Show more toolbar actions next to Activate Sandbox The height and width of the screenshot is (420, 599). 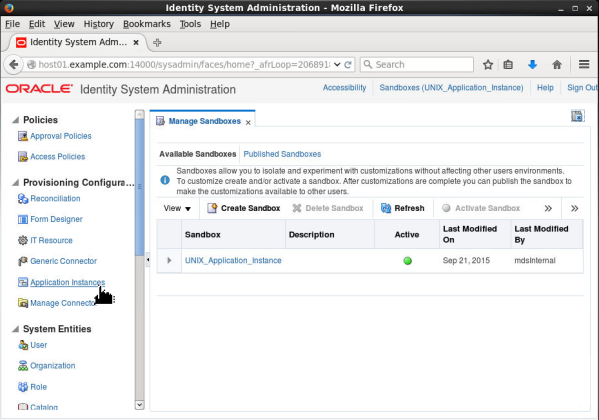click(548, 208)
